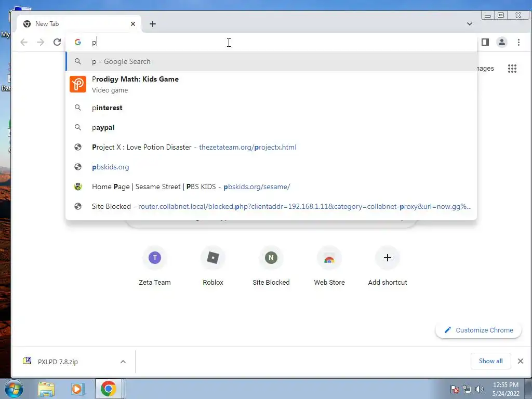Open downloaded PXLPD 7.8.zip file

pyautogui.click(x=58, y=362)
